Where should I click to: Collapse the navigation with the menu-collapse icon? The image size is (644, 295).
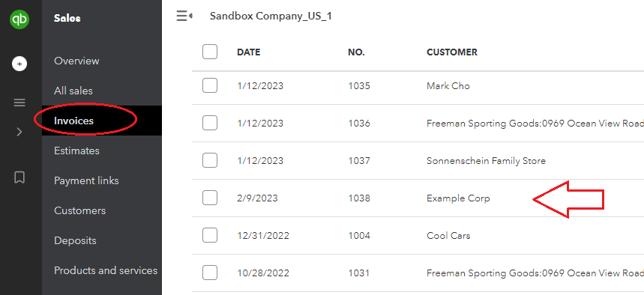click(x=184, y=16)
